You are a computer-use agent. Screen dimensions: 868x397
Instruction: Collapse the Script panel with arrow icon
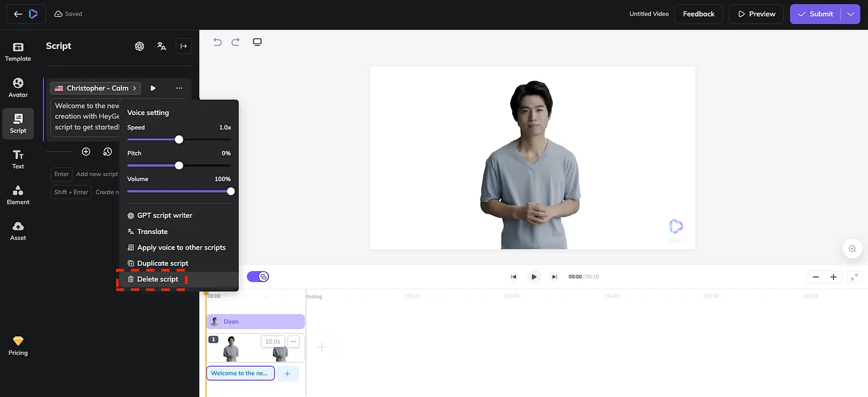click(184, 46)
